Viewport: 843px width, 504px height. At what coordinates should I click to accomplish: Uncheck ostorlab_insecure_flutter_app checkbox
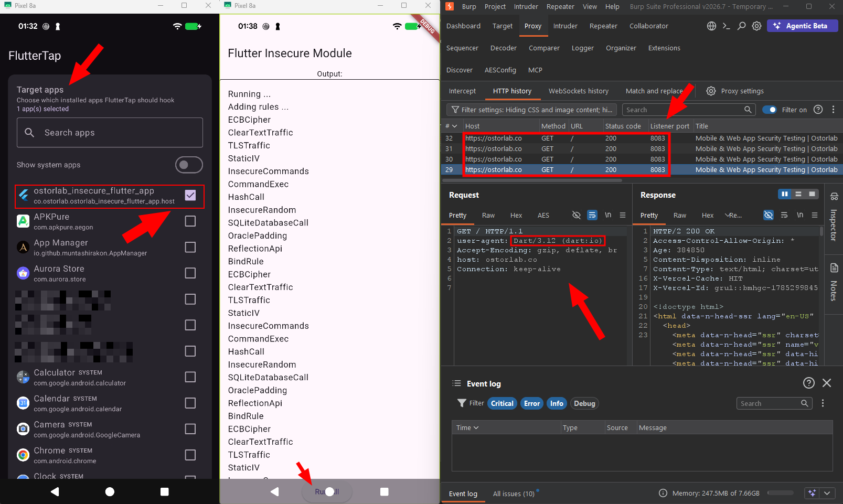(x=190, y=195)
